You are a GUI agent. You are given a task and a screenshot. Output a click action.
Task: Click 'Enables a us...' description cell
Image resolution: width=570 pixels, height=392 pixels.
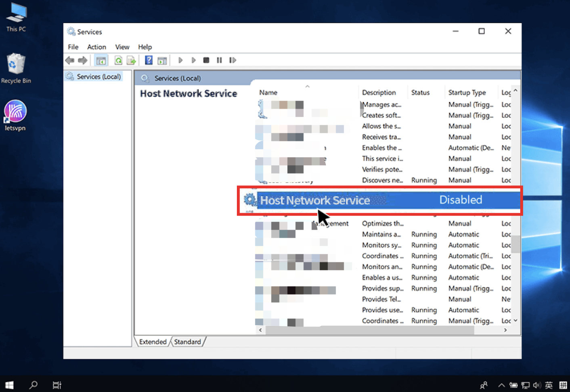tap(382, 277)
